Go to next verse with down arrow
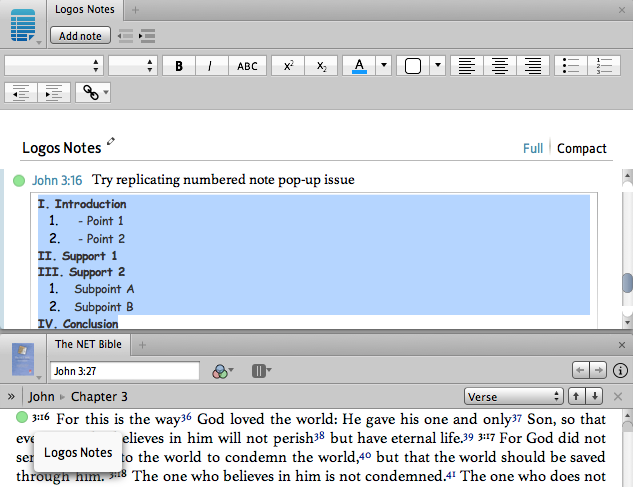 (594, 397)
